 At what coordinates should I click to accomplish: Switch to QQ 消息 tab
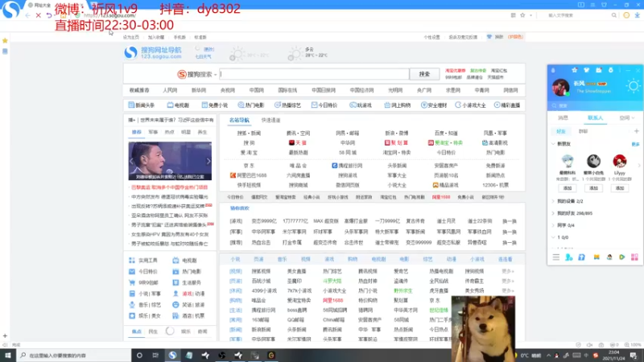(563, 117)
